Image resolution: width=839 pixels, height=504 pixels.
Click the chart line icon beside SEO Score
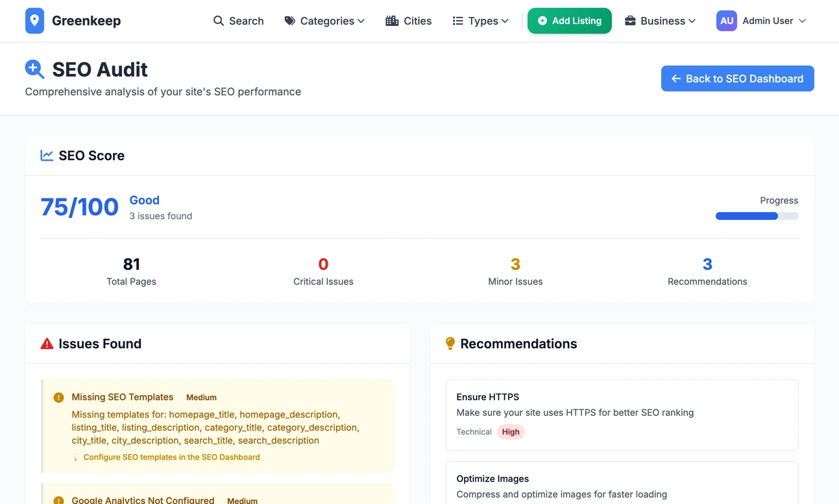pos(47,156)
